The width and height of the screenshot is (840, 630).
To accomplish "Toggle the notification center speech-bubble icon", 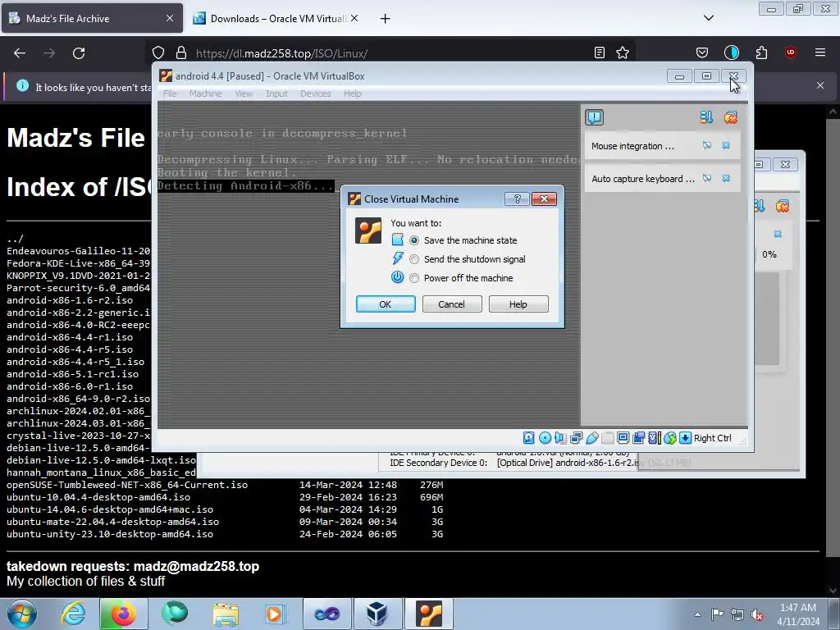I will 594,117.
